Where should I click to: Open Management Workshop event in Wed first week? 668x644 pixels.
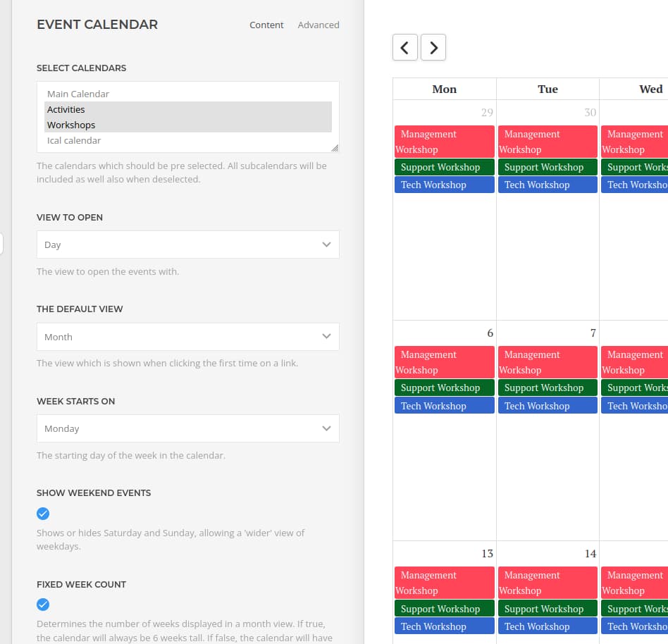(x=634, y=142)
